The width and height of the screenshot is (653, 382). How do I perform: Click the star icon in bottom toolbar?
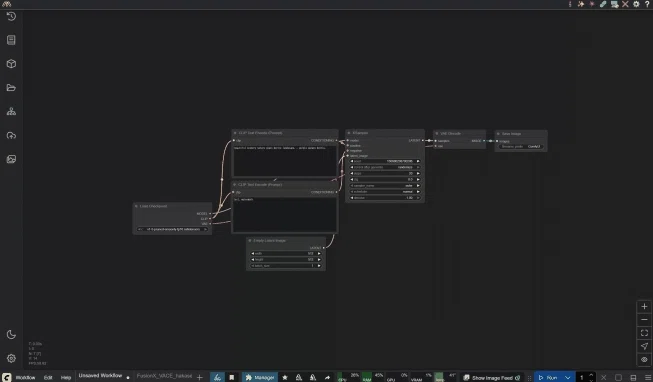click(285, 377)
